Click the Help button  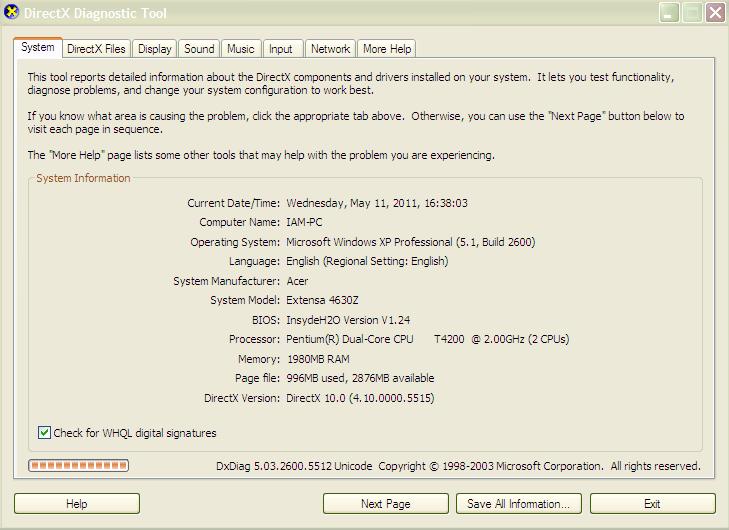coord(77,504)
